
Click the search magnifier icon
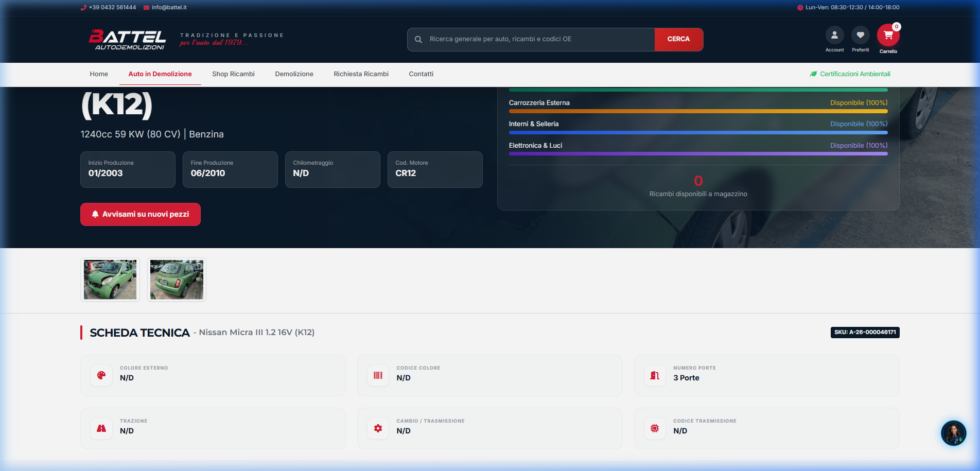[x=418, y=39]
